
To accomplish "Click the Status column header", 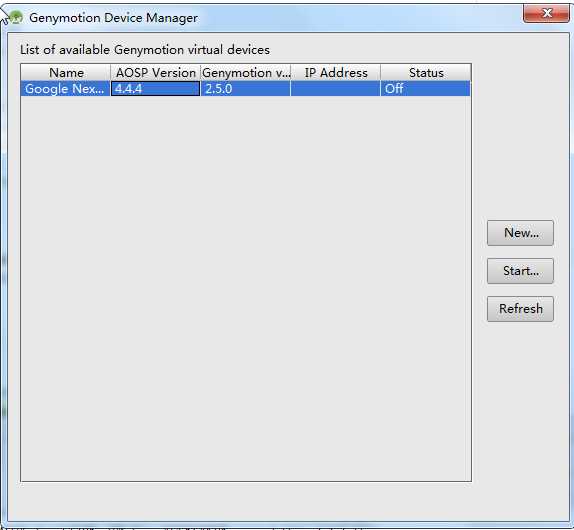I will tap(425, 72).
